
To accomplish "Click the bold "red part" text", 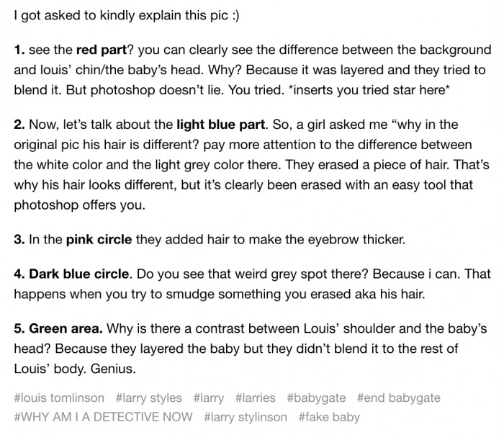I will [x=104, y=50].
